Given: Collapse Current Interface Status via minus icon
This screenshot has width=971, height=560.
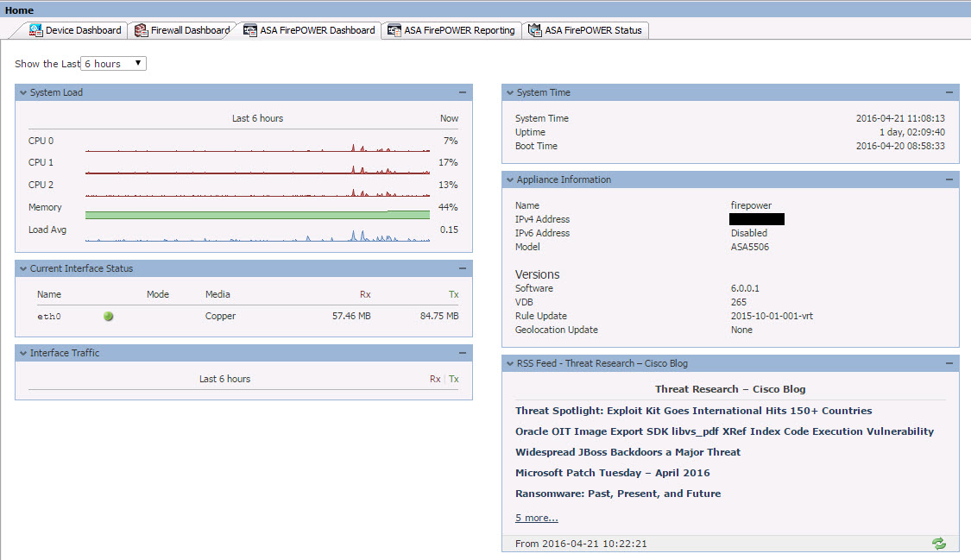Looking at the screenshot, I should coord(463,268).
